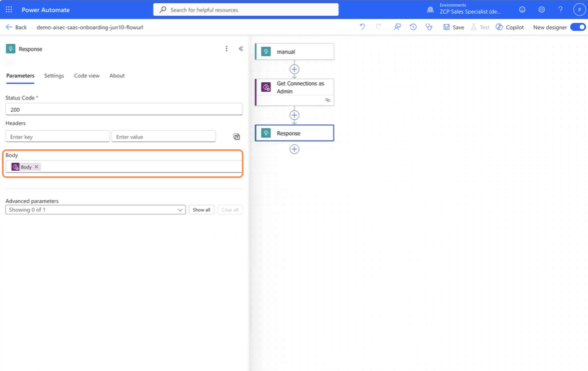Open the Environments picker

[x=464, y=9]
